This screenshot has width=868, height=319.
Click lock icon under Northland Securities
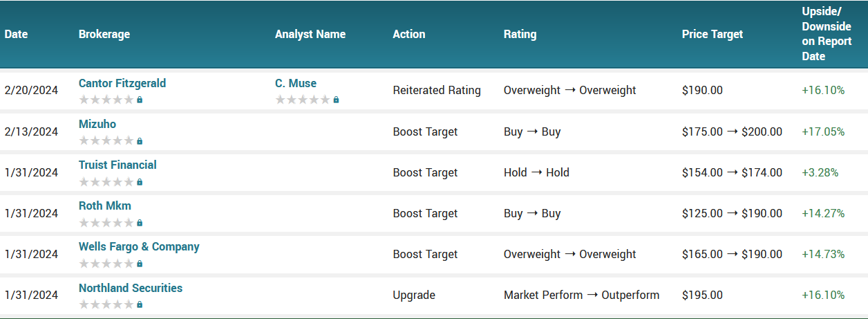(140, 304)
